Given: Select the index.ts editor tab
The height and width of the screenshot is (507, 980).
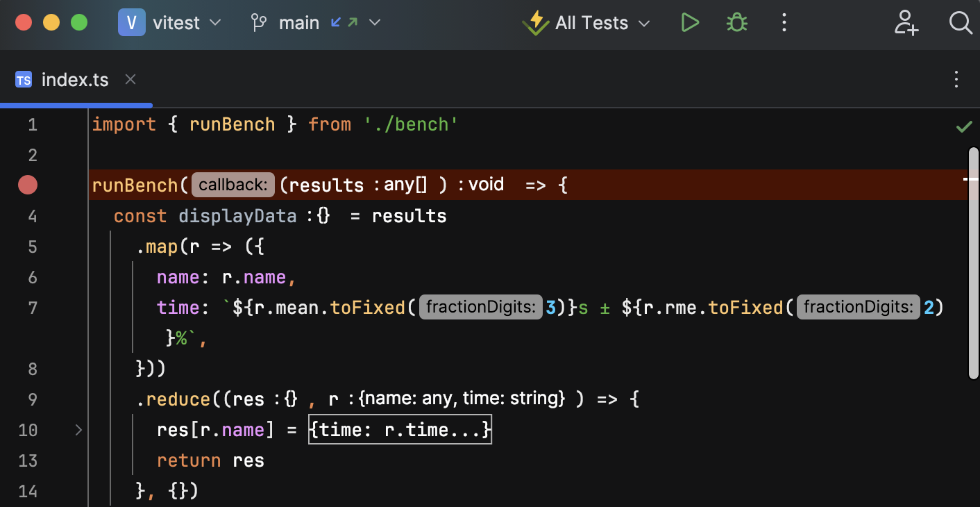Looking at the screenshot, I should click(74, 80).
